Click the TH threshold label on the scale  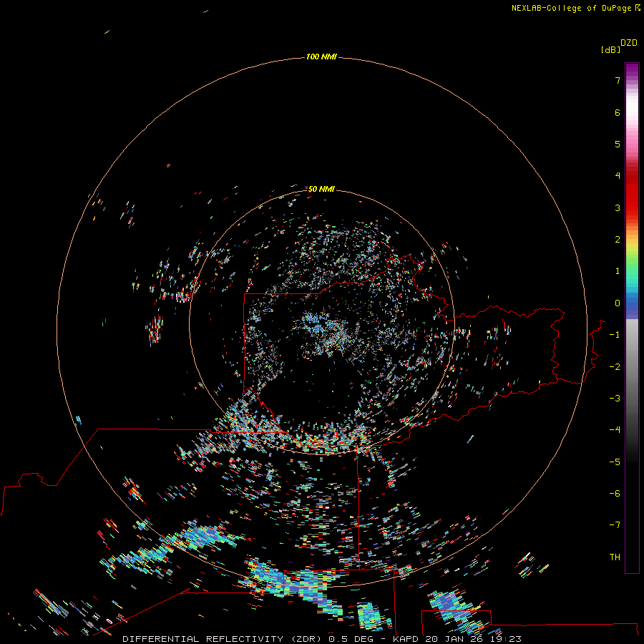pyautogui.click(x=615, y=557)
